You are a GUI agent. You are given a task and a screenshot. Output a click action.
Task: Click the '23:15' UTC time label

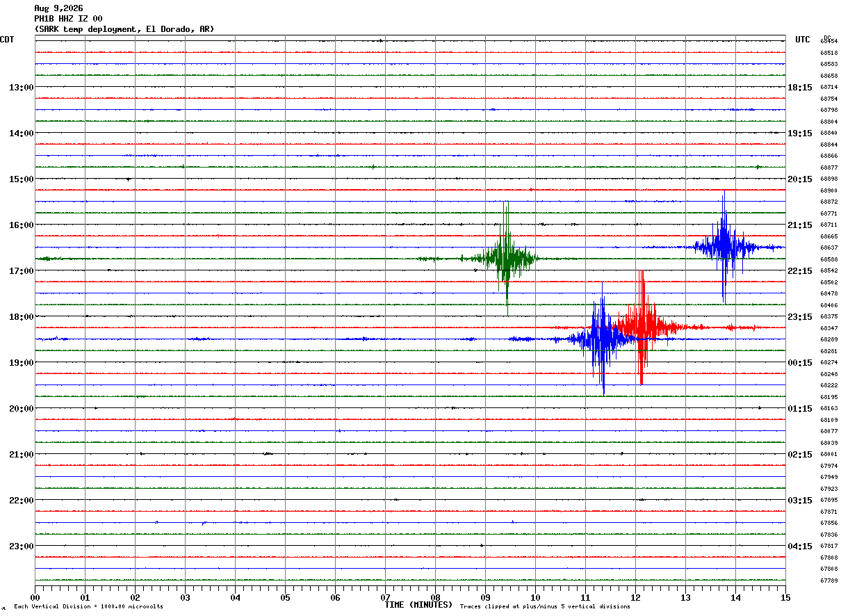pos(800,316)
